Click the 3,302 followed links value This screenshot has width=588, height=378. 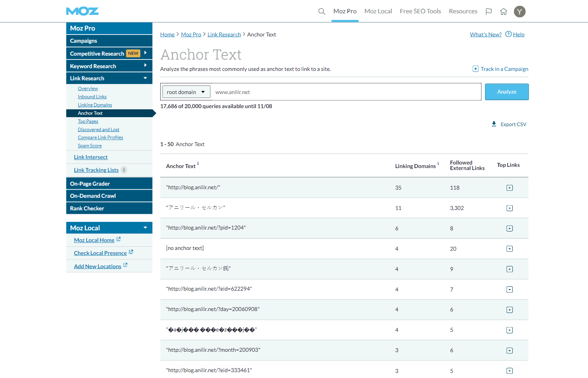(457, 208)
